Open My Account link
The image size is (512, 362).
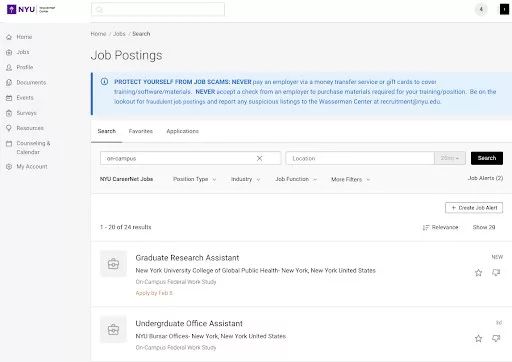coord(32,166)
